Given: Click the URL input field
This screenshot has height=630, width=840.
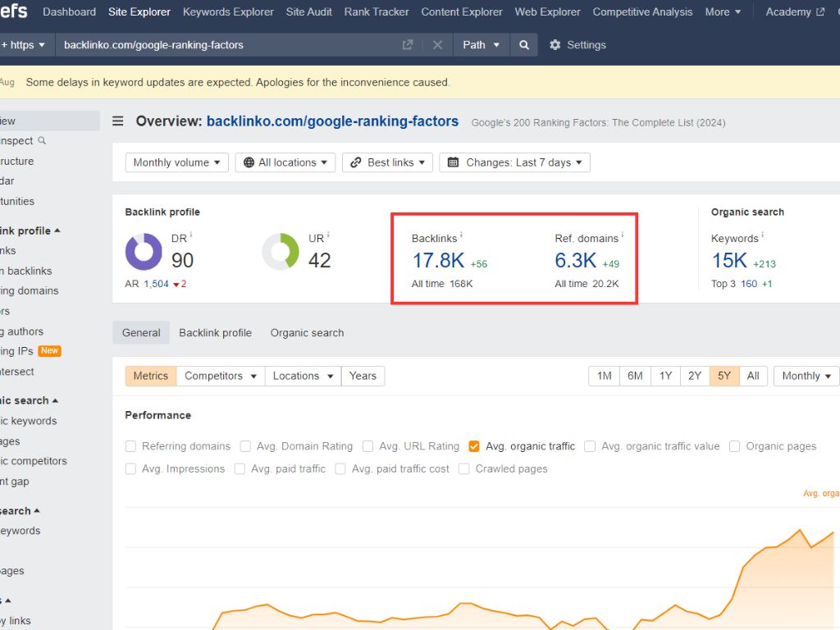Looking at the screenshot, I should tap(230, 45).
